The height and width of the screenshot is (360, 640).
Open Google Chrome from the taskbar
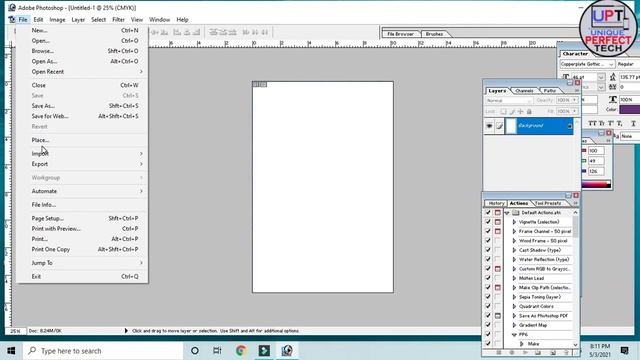(x=241, y=351)
